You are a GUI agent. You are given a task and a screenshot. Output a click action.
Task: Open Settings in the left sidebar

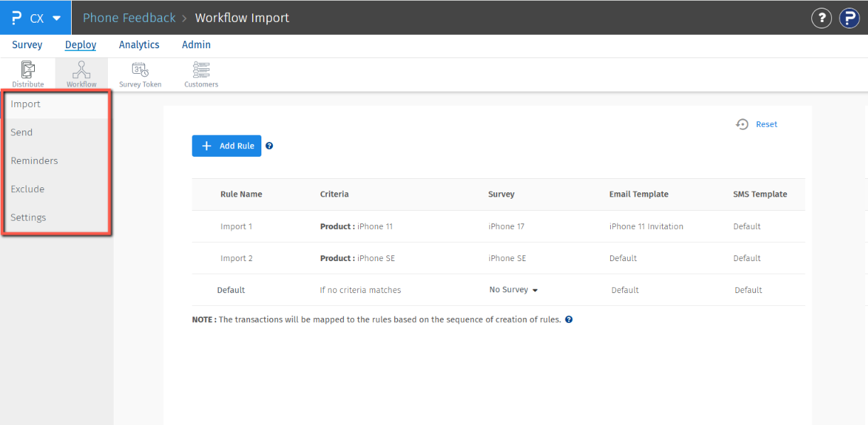click(x=28, y=217)
